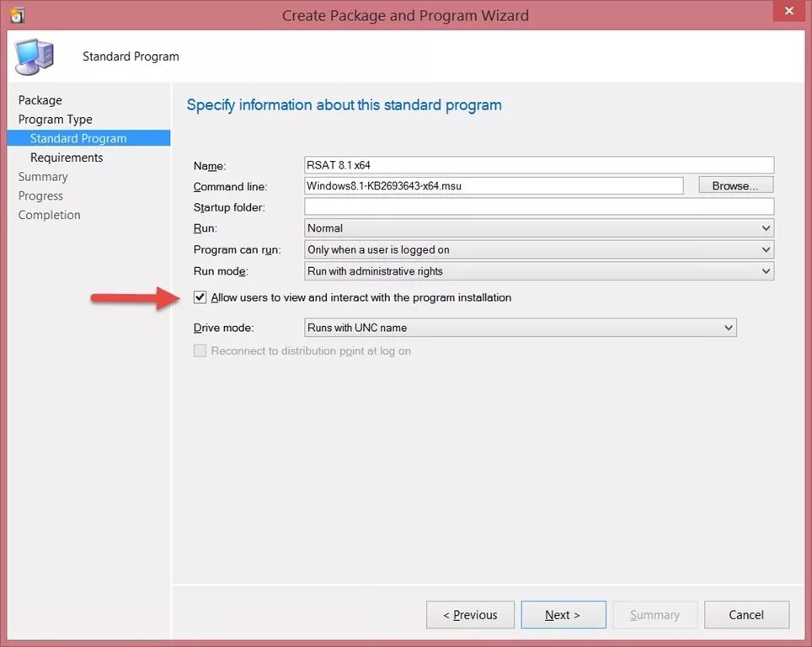Viewport: 812px width, 647px height.
Task: Click the 'Startup folder:' label
Action: (229, 208)
